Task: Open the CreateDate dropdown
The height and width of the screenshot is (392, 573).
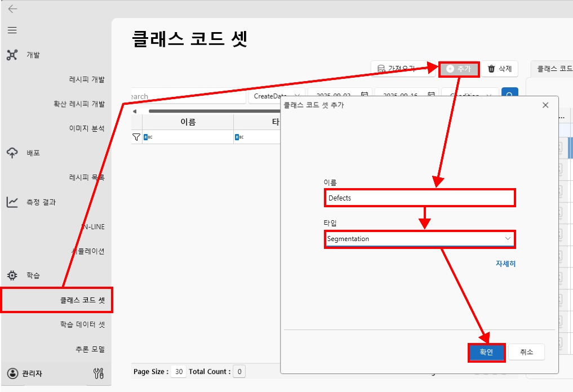Action: (276, 96)
